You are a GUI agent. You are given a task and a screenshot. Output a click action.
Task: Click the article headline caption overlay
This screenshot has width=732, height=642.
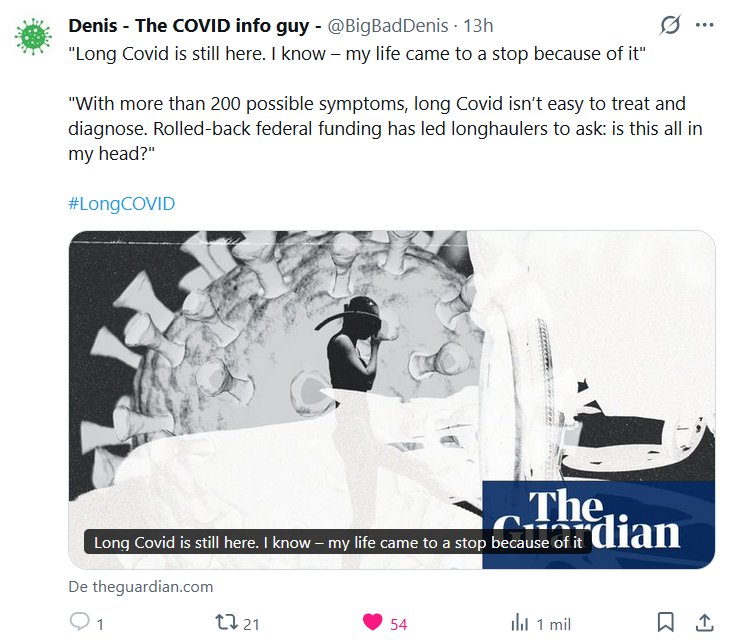click(338, 542)
